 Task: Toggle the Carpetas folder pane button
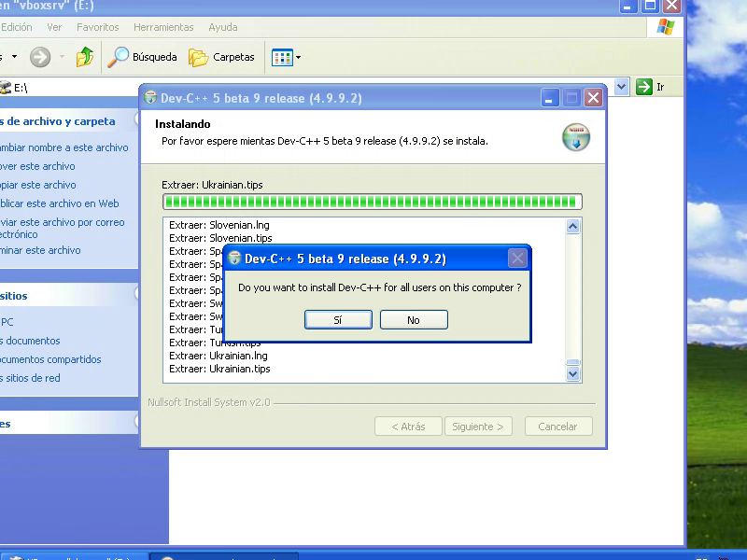[x=221, y=57]
